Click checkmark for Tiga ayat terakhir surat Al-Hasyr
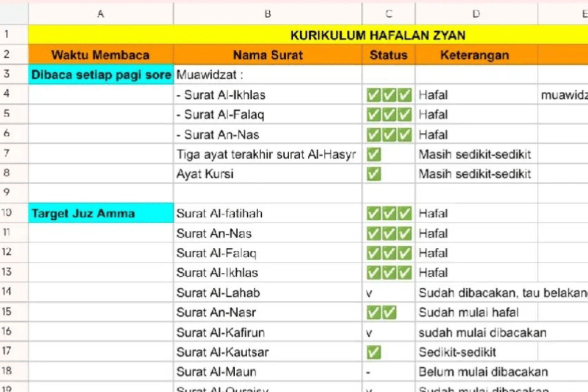The image size is (588, 392). click(373, 154)
